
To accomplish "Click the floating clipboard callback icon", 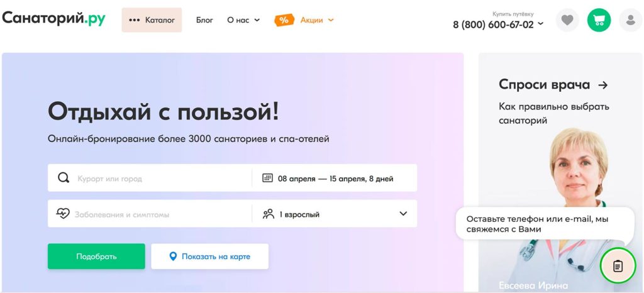I will click(x=618, y=266).
